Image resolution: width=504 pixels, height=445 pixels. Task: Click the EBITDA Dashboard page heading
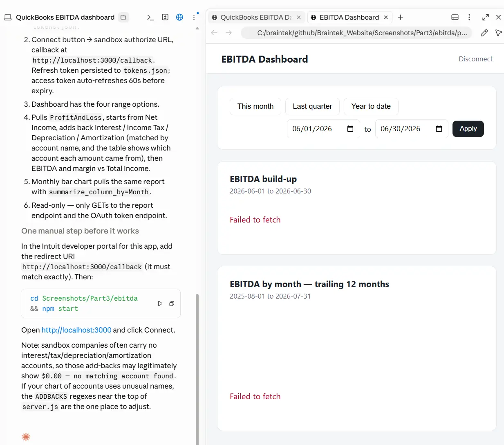264,59
